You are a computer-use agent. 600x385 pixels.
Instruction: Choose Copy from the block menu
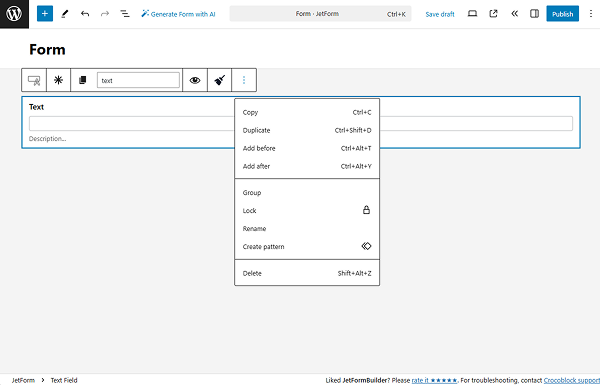coord(307,112)
